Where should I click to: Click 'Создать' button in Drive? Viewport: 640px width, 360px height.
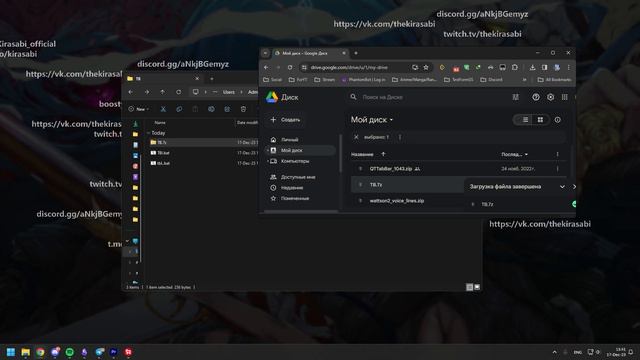click(286, 120)
